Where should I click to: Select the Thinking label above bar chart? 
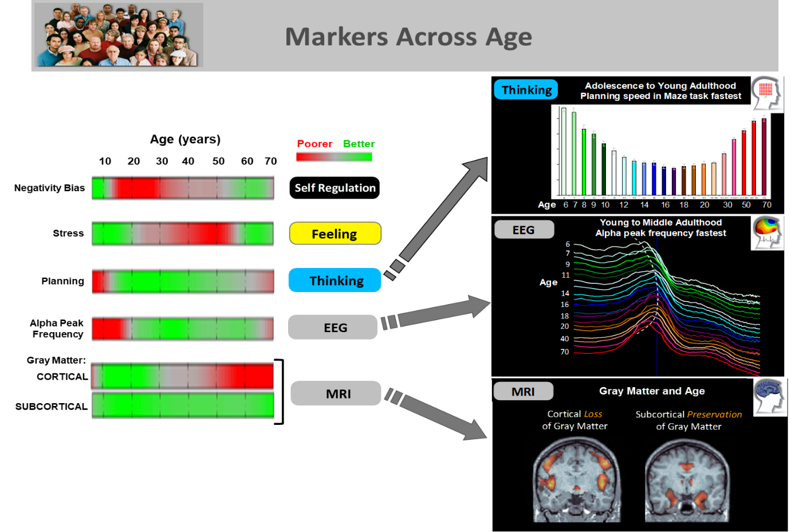(x=526, y=90)
